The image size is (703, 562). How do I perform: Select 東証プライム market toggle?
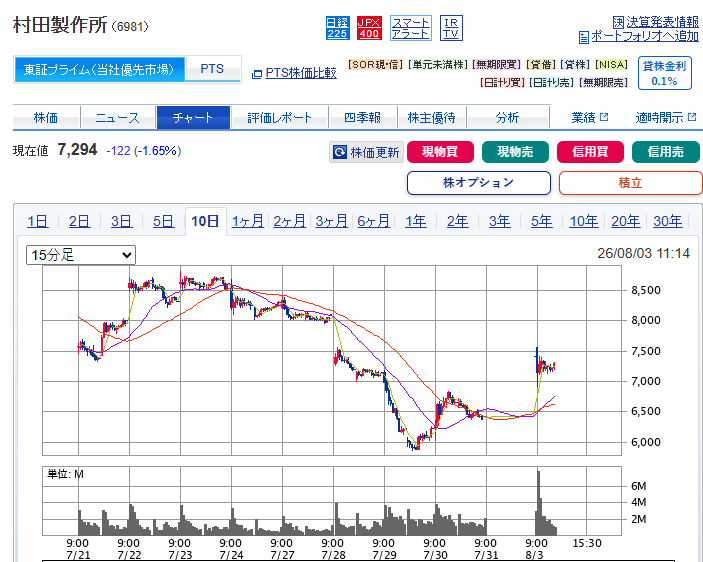click(x=99, y=69)
